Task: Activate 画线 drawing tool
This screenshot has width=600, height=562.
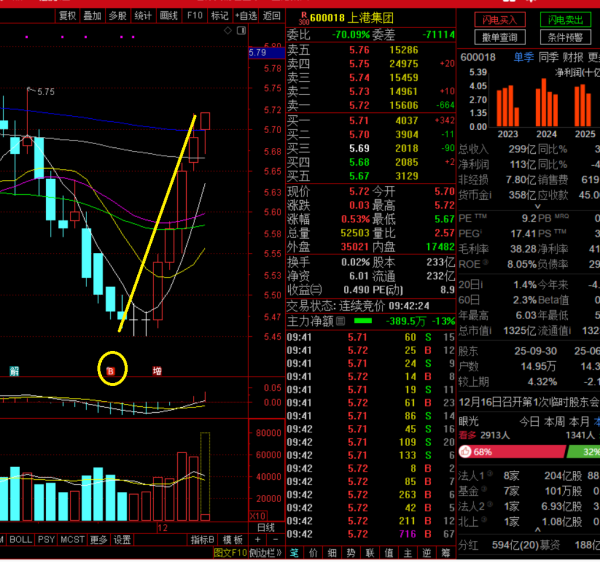Action: (x=169, y=16)
